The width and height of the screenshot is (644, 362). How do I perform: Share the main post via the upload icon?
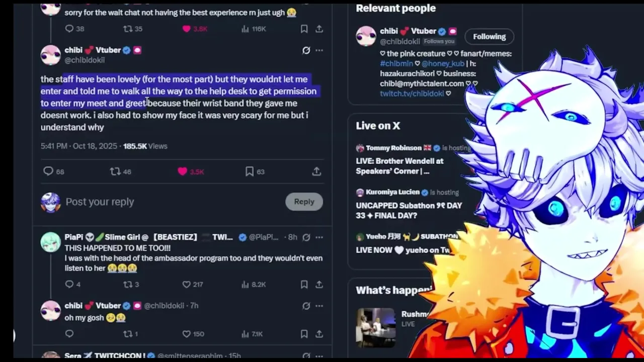click(x=316, y=171)
